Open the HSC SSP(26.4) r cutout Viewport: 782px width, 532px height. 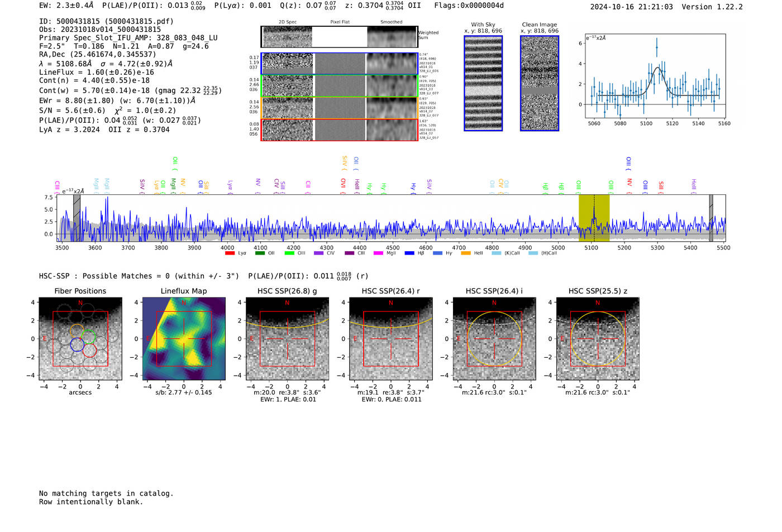390,339
